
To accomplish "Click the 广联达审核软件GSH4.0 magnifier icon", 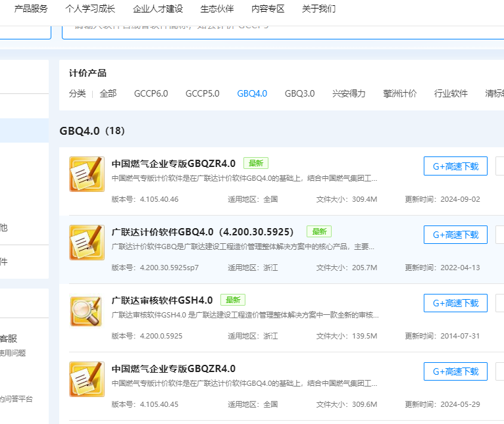I will 86,311.
